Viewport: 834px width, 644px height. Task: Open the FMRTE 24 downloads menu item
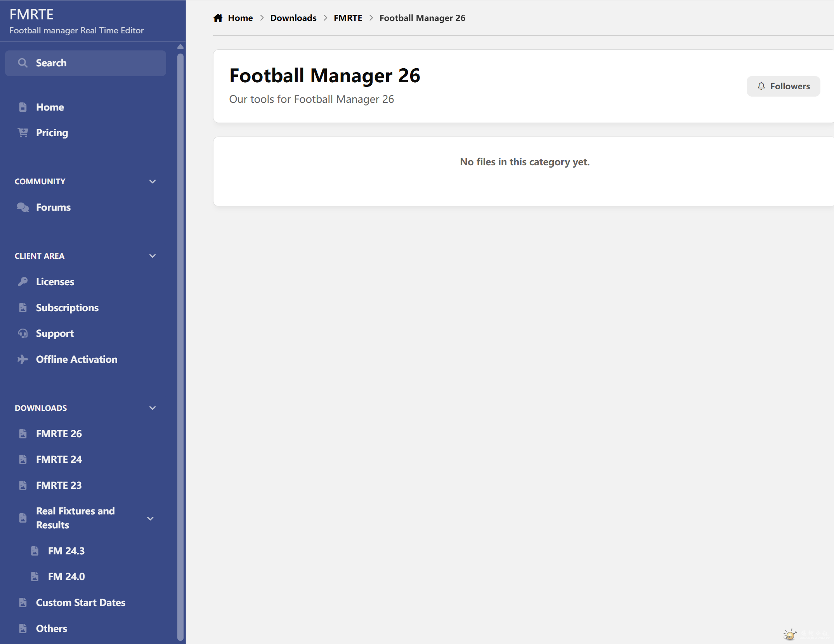[59, 459]
